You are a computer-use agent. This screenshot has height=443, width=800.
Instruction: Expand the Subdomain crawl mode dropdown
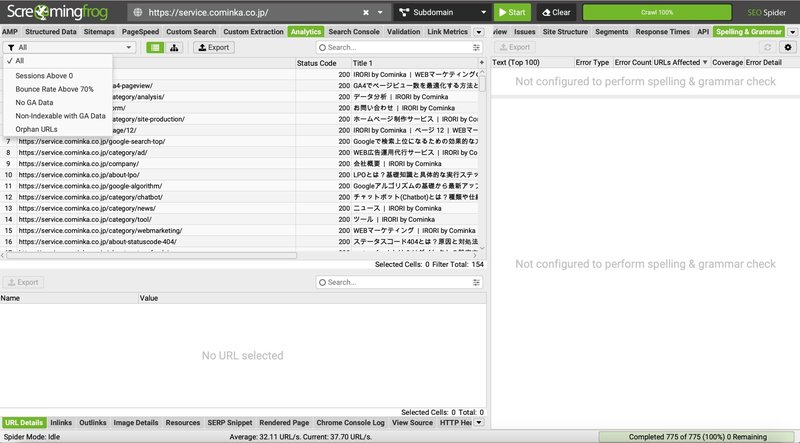[442, 12]
